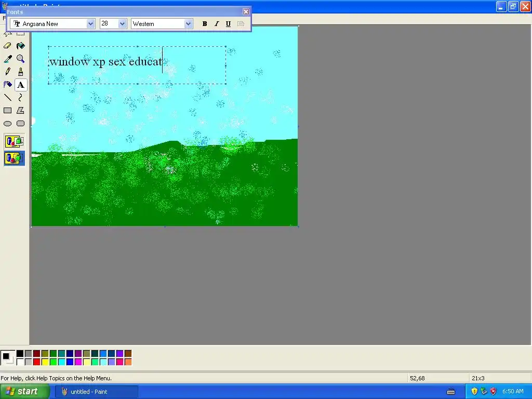
Task: Close the Fonts toolbar
Action: [246, 12]
